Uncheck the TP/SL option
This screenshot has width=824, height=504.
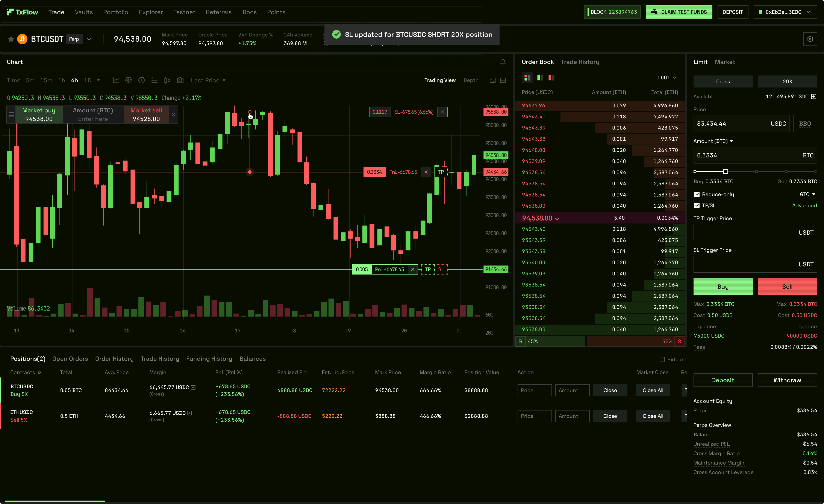tap(697, 205)
